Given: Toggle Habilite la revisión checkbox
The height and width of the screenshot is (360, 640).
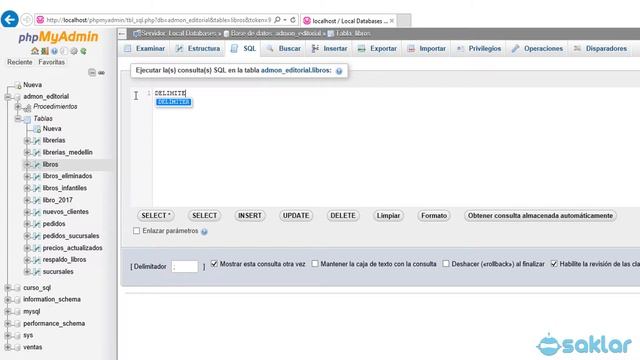Looking at the screenshot, I should (554, 264).
